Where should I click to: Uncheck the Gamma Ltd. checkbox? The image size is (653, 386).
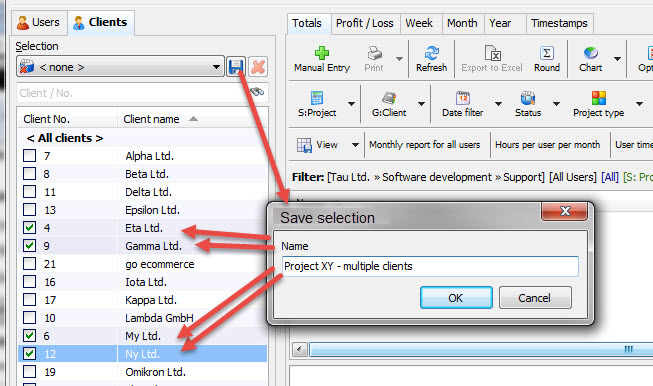[30, 246]
